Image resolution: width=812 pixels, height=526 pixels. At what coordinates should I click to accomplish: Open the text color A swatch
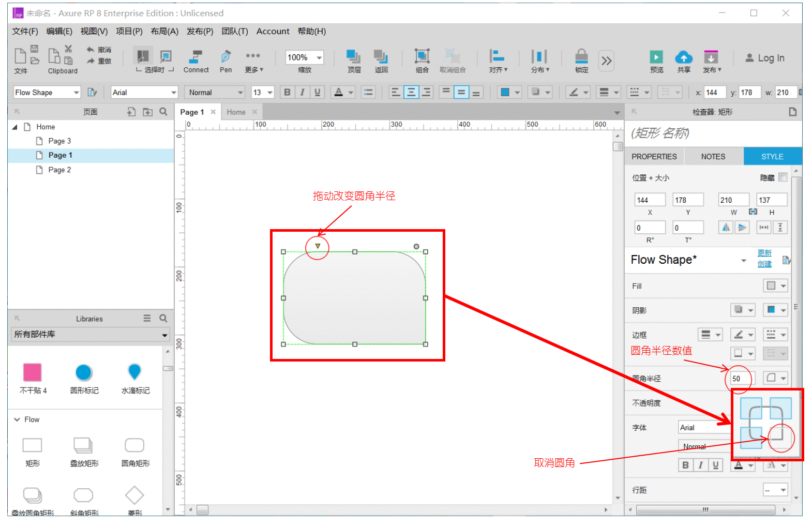click(x=343, y=92)
